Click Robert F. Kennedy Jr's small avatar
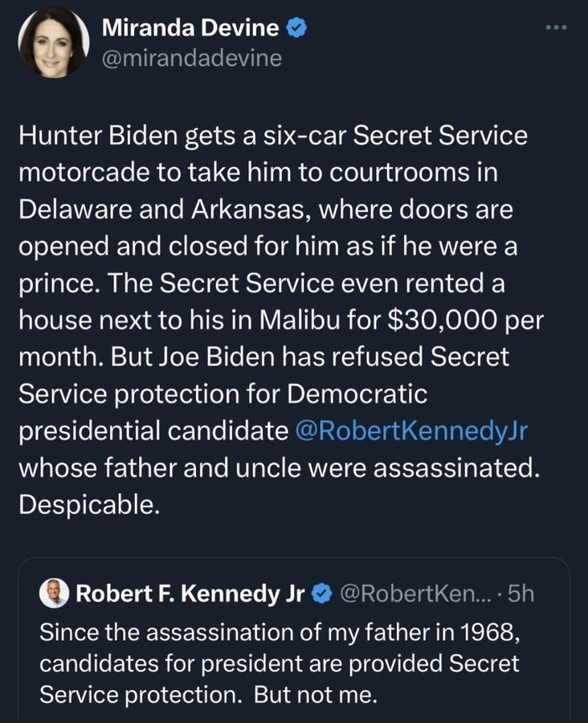Screen dimensions: 588x723 pos(55,594)
